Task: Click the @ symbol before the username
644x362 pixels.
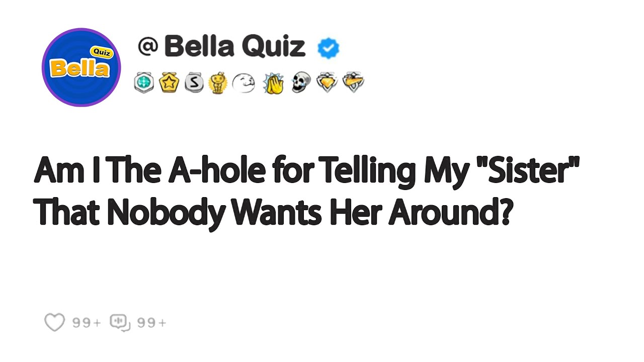Action: (148, 47)
